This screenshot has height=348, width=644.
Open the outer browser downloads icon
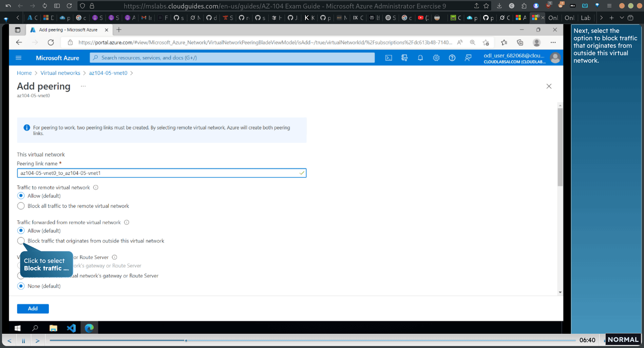point(499,6)
